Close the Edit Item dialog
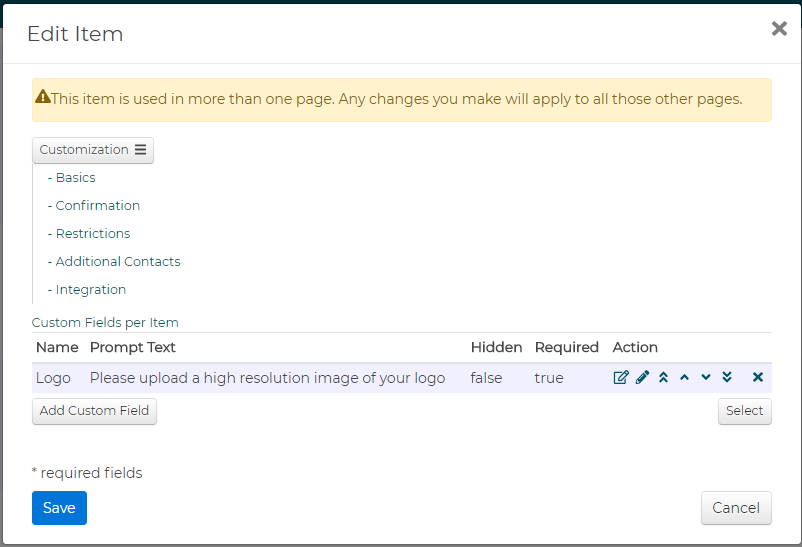Viewport: 802px width, 547px height. [x=779, y=29]
